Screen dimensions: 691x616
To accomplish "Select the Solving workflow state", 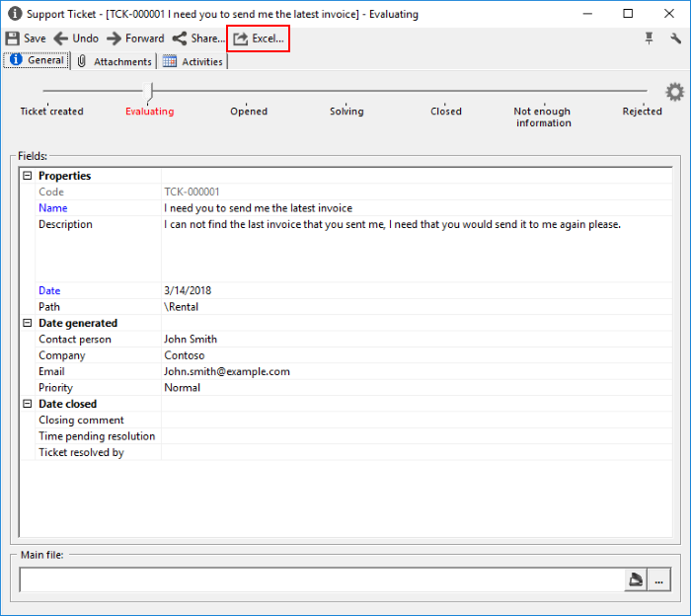I will pos(346,112).
